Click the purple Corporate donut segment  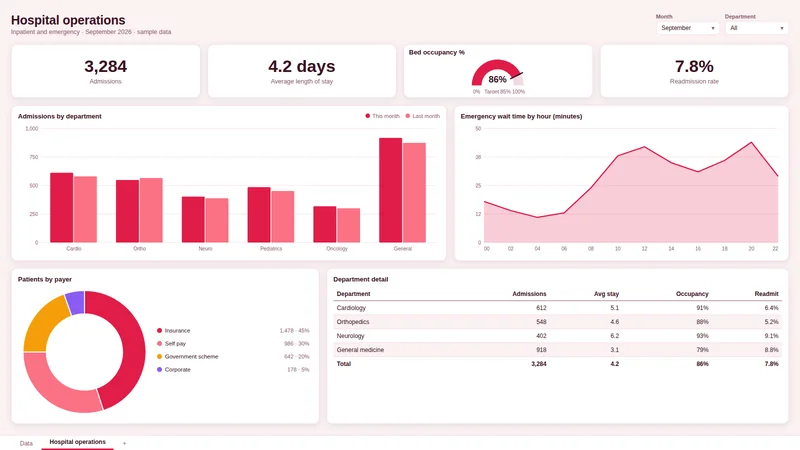pyautogui.click(x=76, y=302)
